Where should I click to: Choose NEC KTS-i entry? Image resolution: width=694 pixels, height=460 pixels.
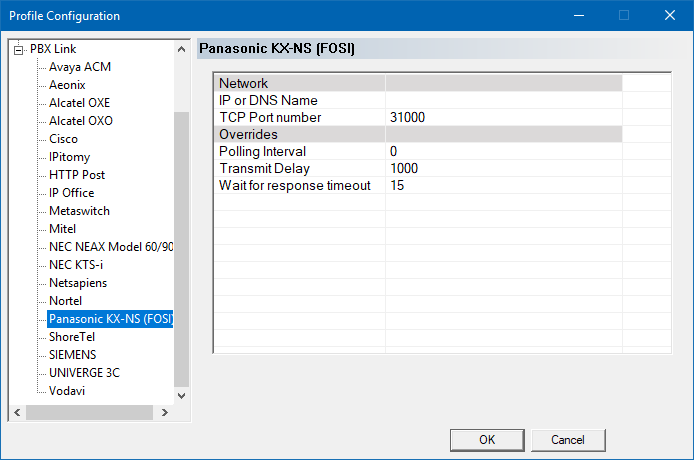tap(76, 265)
